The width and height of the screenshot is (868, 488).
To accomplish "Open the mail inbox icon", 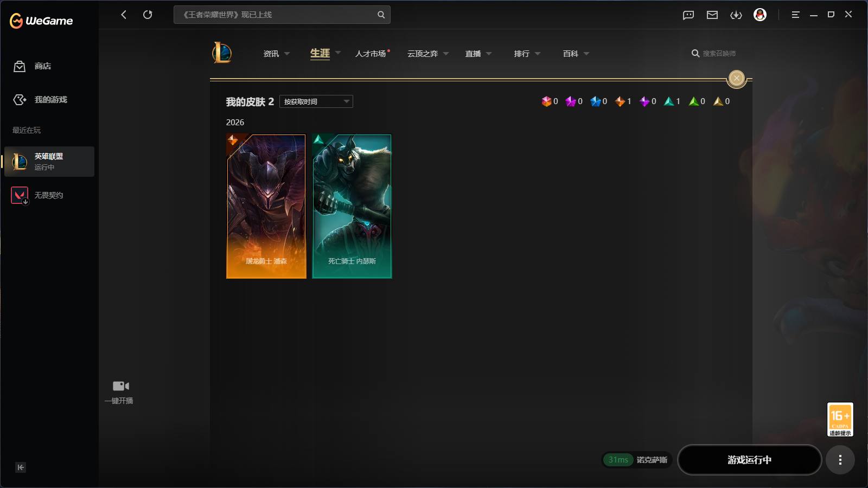I will (712, 15).
